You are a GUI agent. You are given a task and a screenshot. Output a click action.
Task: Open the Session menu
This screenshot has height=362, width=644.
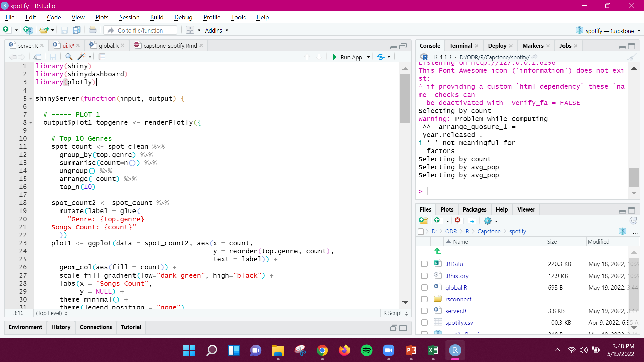(x=129, y=17)
